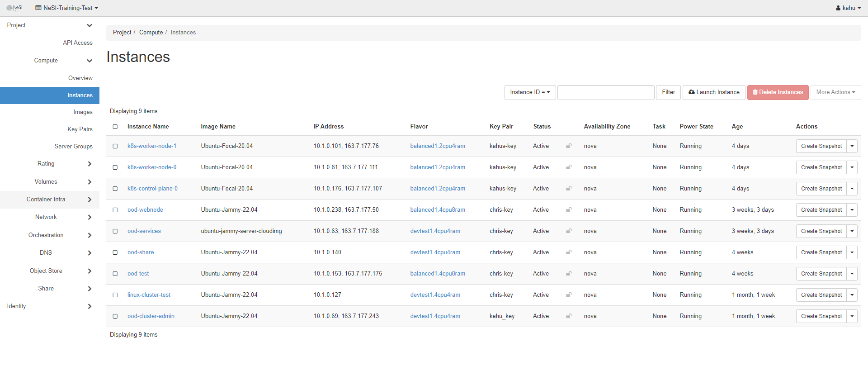868x371 pixels.
Task: Click the lock icon for k8s-control-plane-0
Action: pyautogui.click(x=569, y=189)
